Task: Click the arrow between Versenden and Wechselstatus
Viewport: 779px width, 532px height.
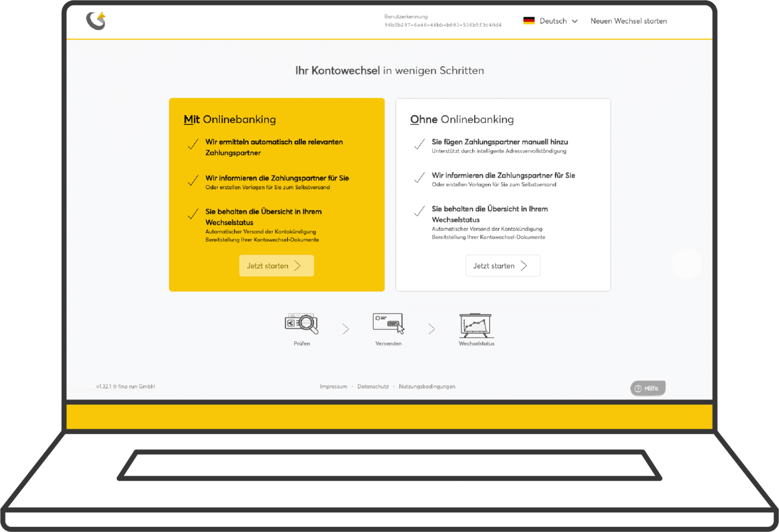Action: (x=432, y=329)
